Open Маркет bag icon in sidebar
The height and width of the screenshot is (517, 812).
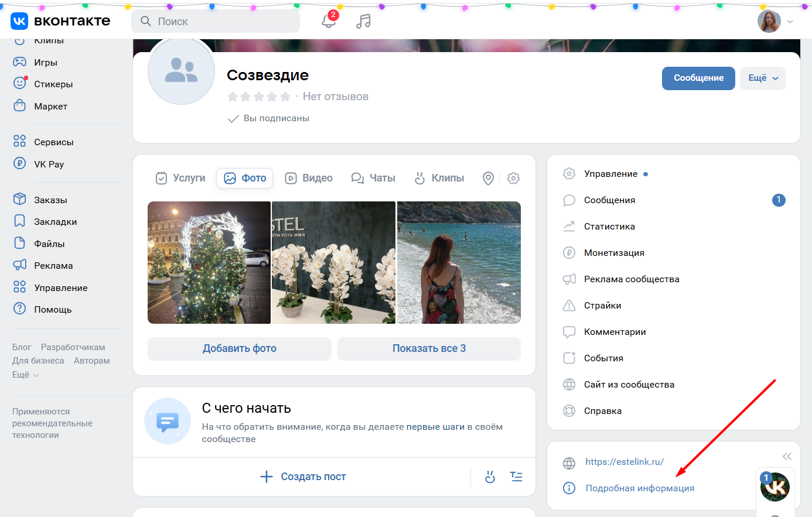point(20,106)
